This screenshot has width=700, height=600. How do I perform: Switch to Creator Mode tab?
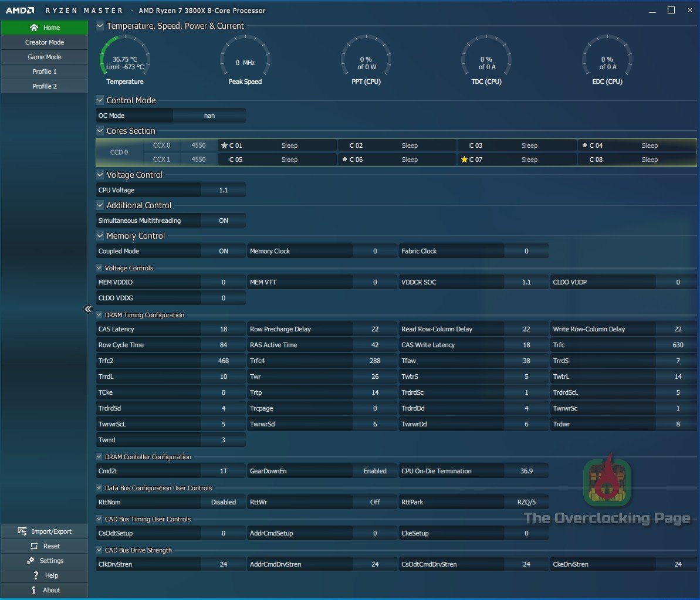pyautogui.click(x=45, y=42)
